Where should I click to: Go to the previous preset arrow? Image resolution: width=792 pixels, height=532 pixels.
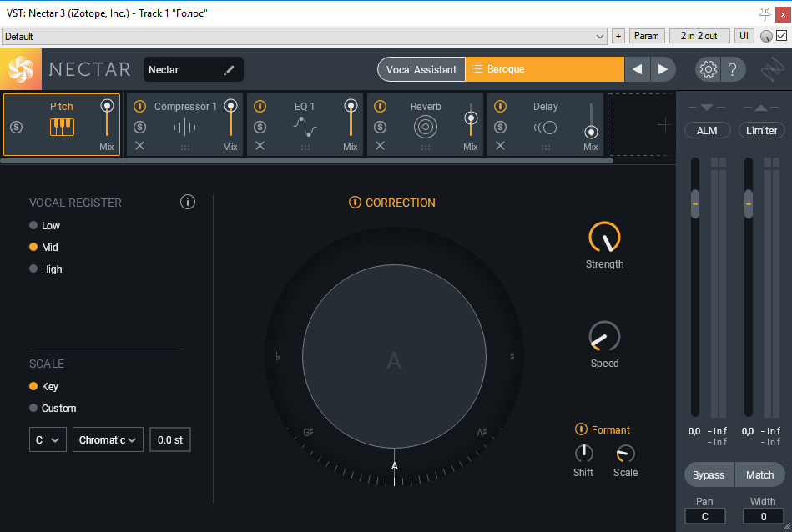point(638,69)
